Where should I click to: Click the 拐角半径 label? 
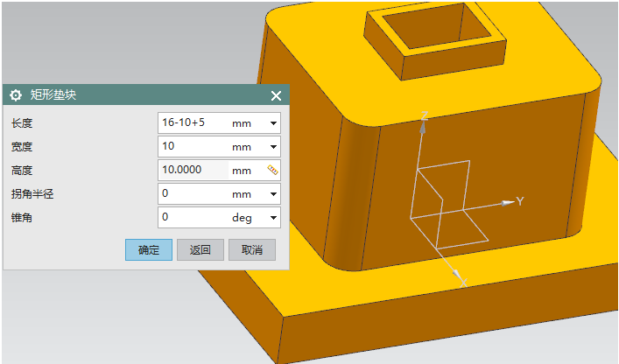[32, 194]
